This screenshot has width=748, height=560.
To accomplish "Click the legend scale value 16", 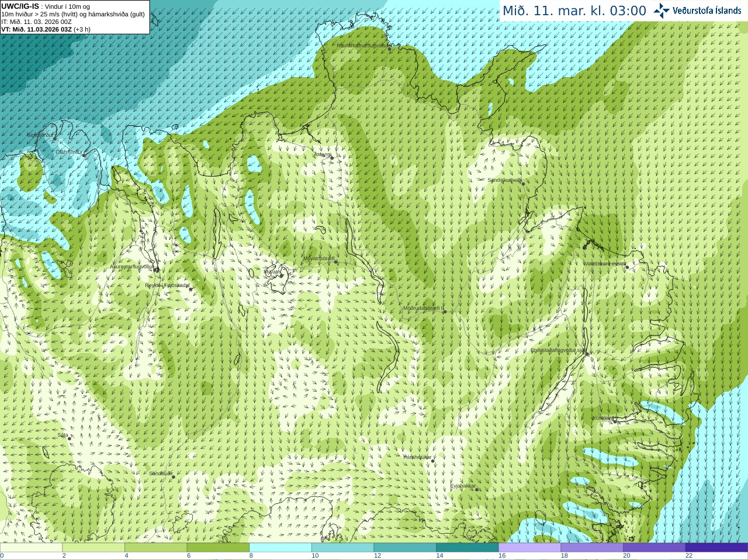I will click(502, 556).
